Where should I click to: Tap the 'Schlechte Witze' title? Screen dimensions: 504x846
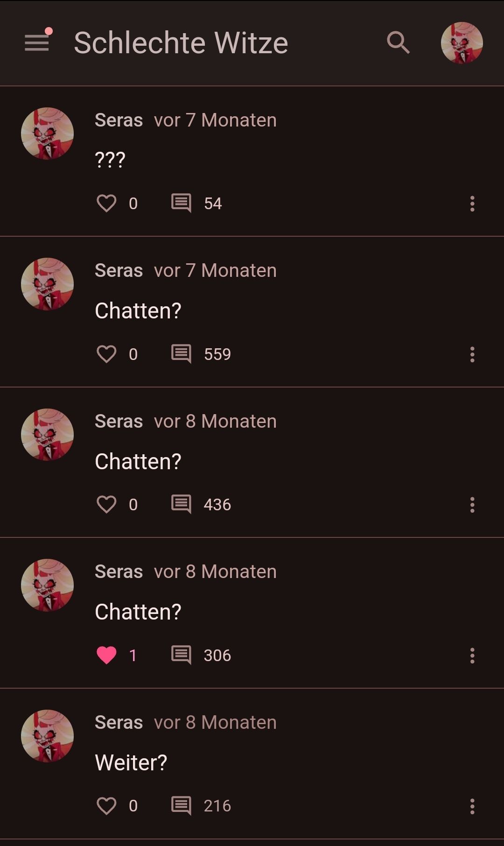click(181, 42)
